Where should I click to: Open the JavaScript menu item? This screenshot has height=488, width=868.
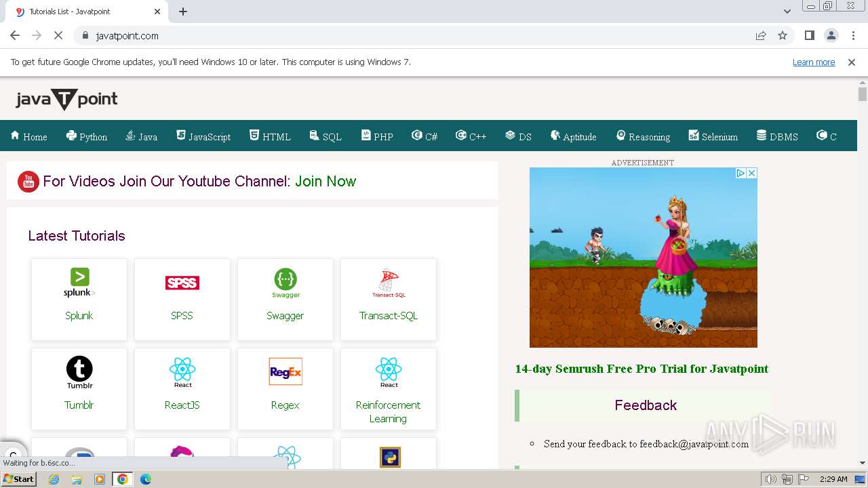pos(203,136)
